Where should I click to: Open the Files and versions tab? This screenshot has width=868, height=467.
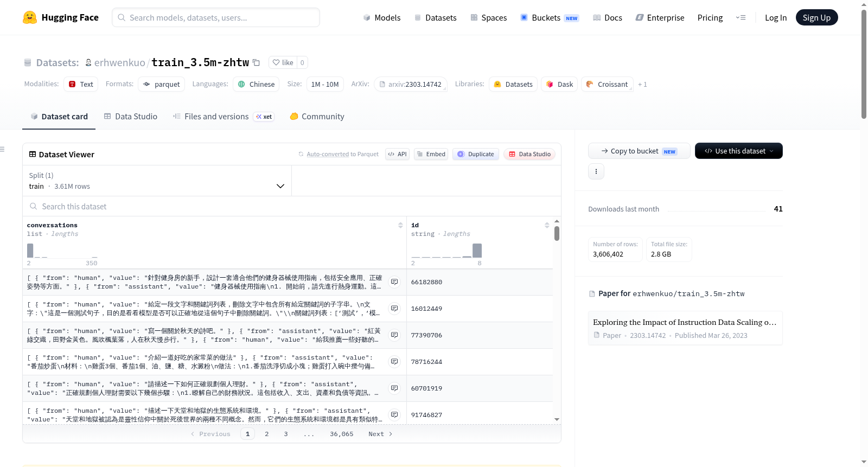pyautogui.click(x=224, y=117)
